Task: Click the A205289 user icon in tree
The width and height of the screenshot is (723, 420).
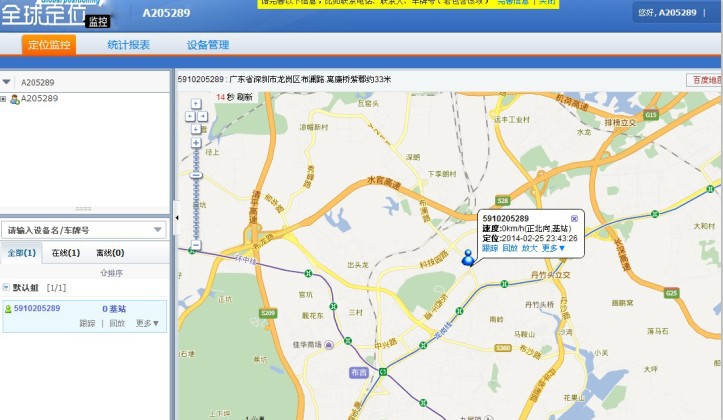Action: (x=15, y=99)
